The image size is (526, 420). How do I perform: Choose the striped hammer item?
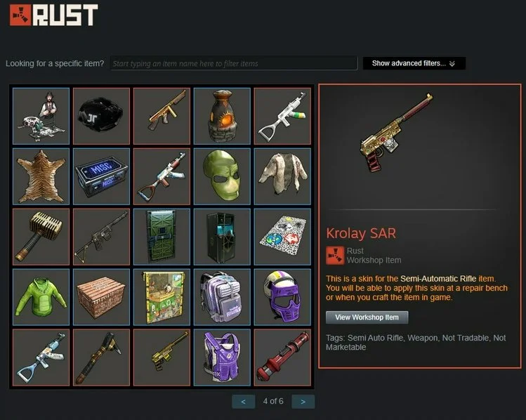41,237
